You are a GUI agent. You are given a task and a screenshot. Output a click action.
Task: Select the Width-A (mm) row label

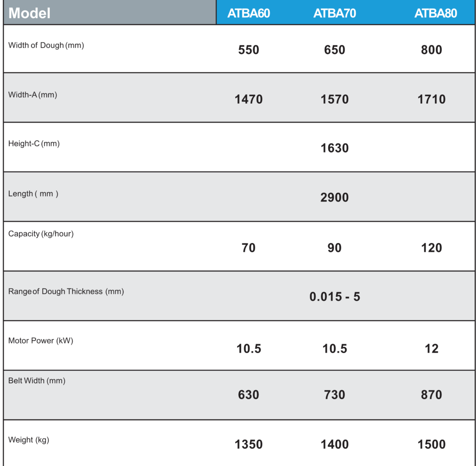click(33, 95)
